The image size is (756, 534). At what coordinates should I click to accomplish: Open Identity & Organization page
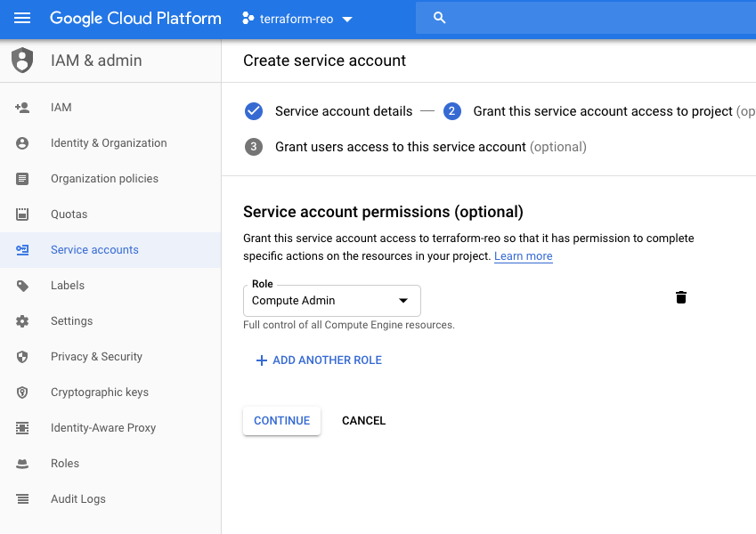[x=109, y=143]
